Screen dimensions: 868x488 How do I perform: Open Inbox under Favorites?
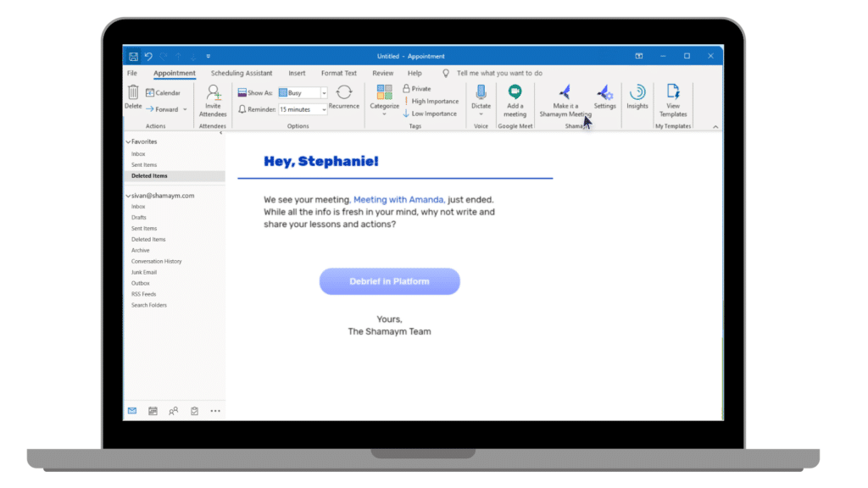(x=138, y=154)
